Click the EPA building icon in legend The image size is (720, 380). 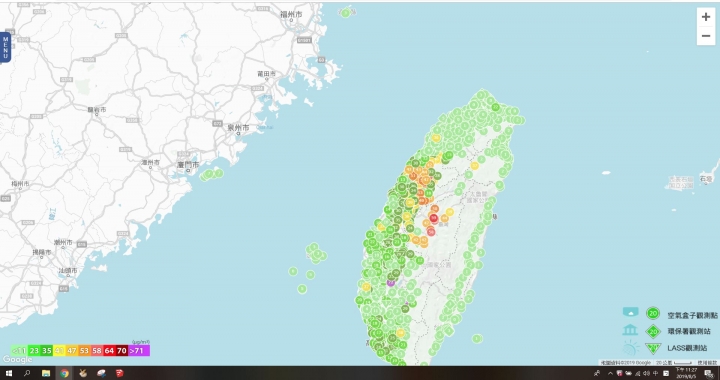tap(630, 330)
